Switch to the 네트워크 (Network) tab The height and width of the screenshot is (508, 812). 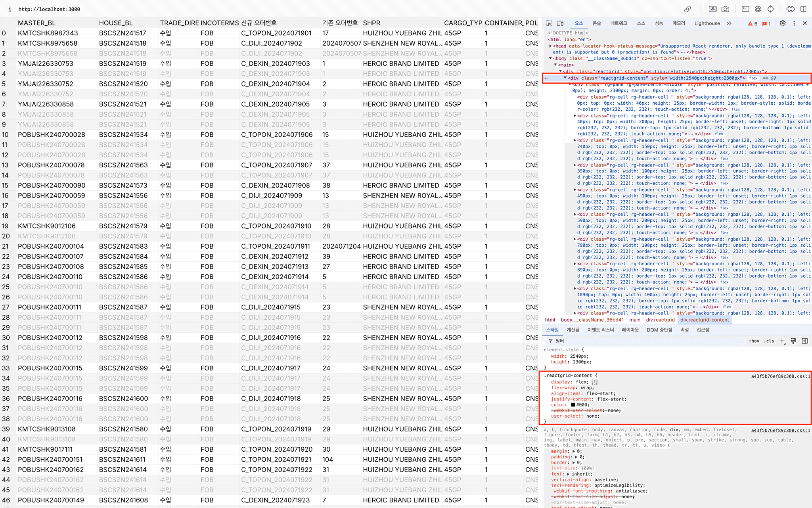coord(619,23)
